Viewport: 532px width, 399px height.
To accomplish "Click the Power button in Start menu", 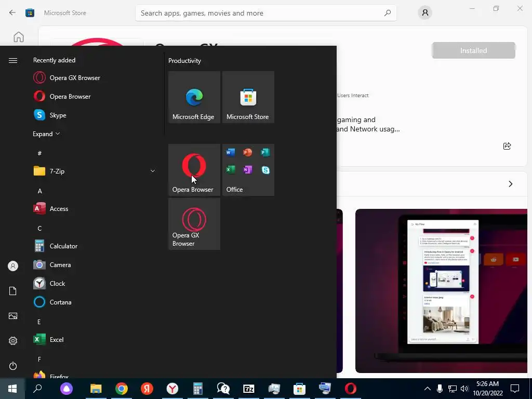I will click(13, 366).
